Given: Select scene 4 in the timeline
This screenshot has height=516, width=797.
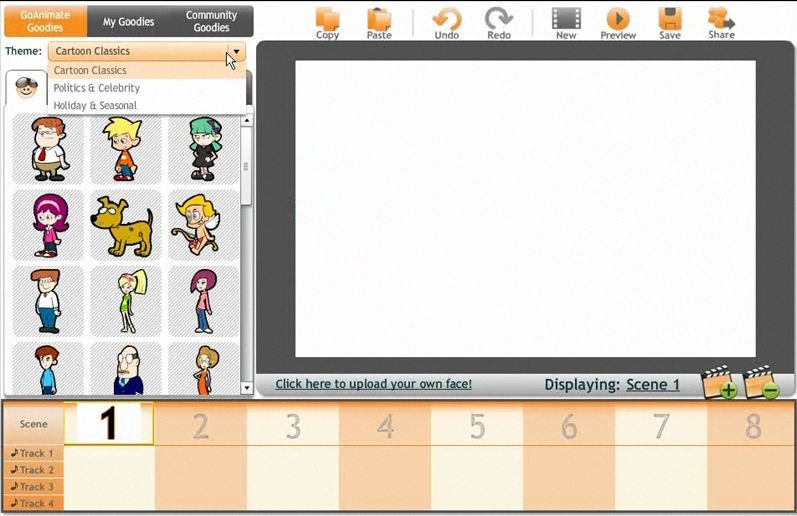Looking at the screenshot, I should coord(385,425).
